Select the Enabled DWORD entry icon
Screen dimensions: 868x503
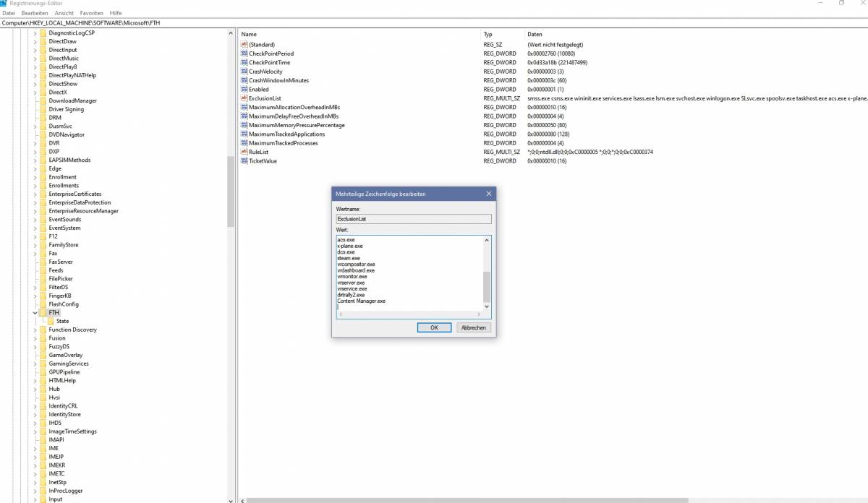[x=244, y=90]
